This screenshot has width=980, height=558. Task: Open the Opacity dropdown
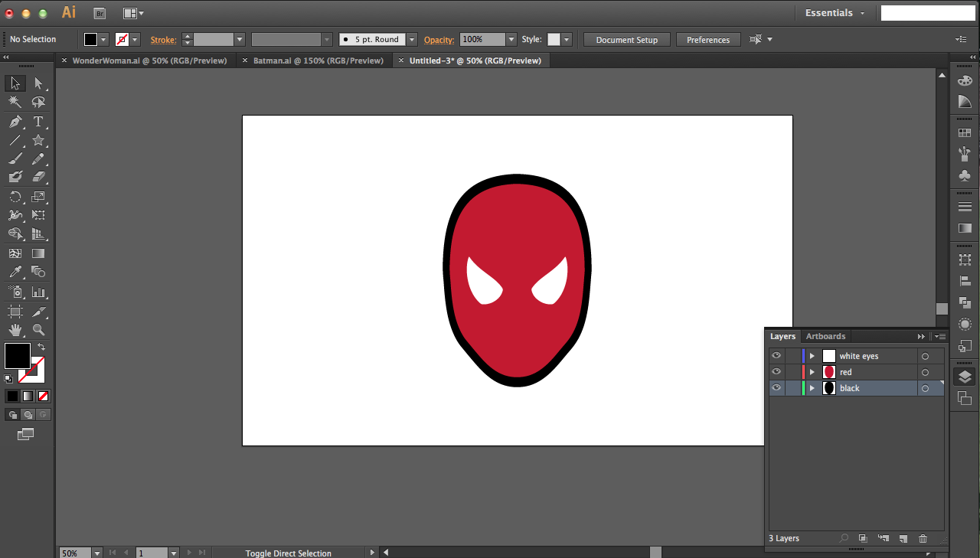pyautogui.click(x=511, y=40)
